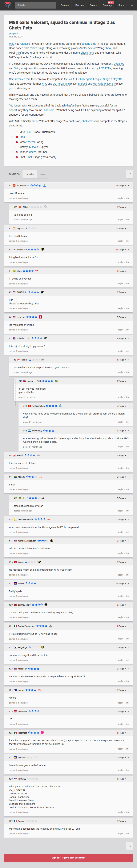
Task: Upvote comment #1 with plus button
Action: tap(126, 186)
